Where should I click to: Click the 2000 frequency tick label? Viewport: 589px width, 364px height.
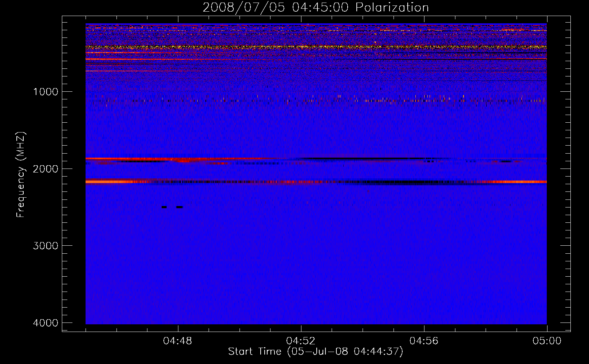(x=46, y=169)
